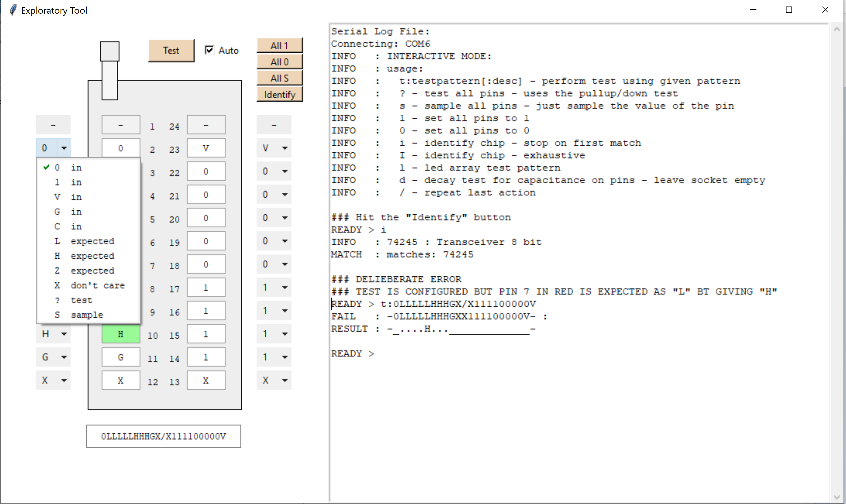Open pin 17 dropdown showing 1
The height and width of the screenshot is (504, 846).
point(274,287)
